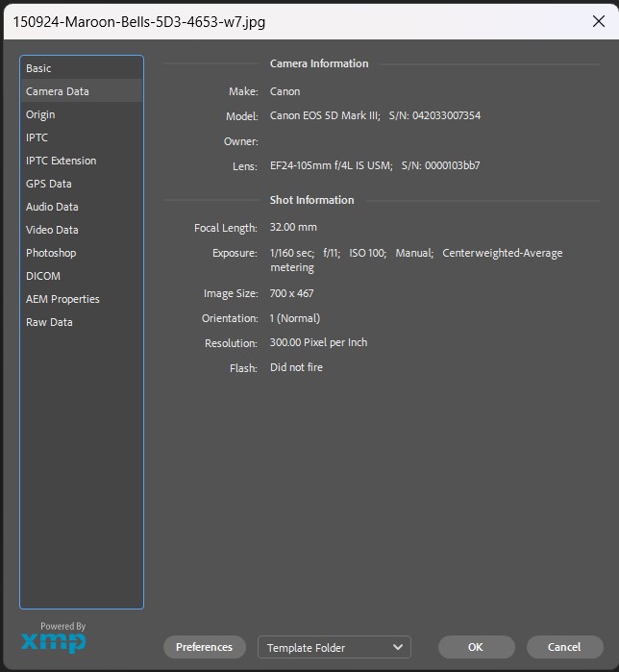Select the Canon EOS 5D Mark III model text

click(x=325, y=115)
